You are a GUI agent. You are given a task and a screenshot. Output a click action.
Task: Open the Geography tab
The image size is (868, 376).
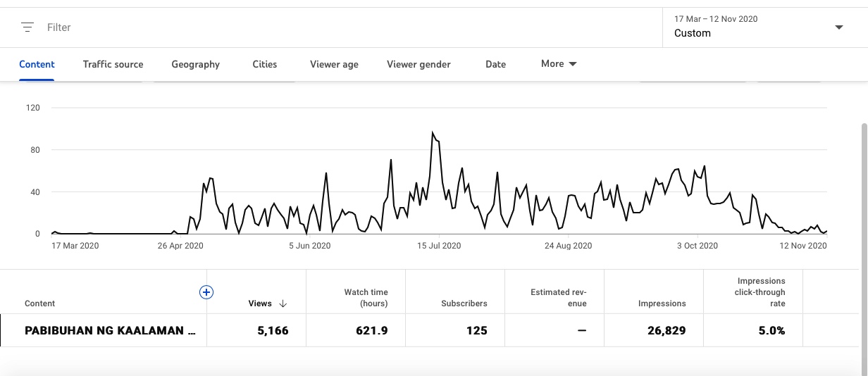coord(195,64)
